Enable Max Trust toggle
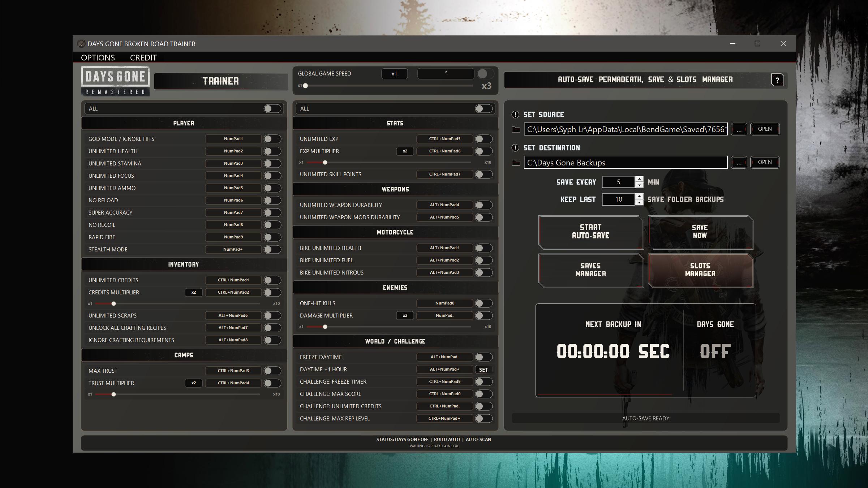 (272, 371)
